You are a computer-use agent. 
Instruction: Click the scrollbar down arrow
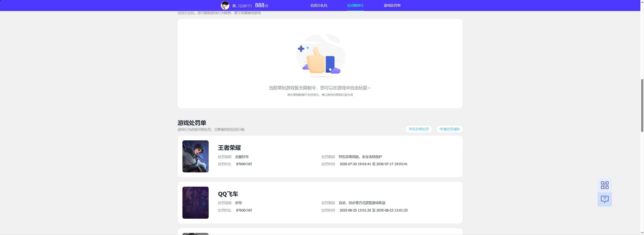642,233
